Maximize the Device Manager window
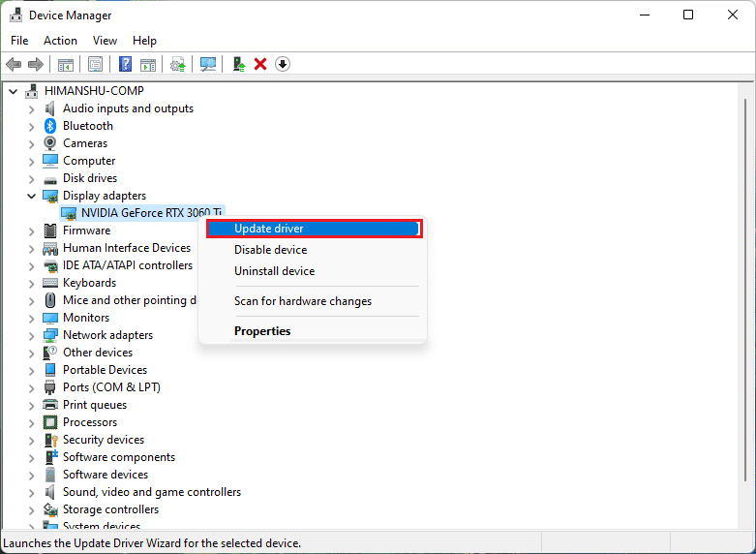756x554 pixels. pyautogui.click(x=688, y=15)
